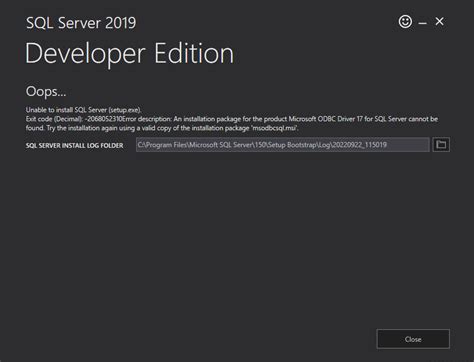Click the 'Oops...' heading
The height and width of the screenshot is (362, 474).
pos(46,91)
